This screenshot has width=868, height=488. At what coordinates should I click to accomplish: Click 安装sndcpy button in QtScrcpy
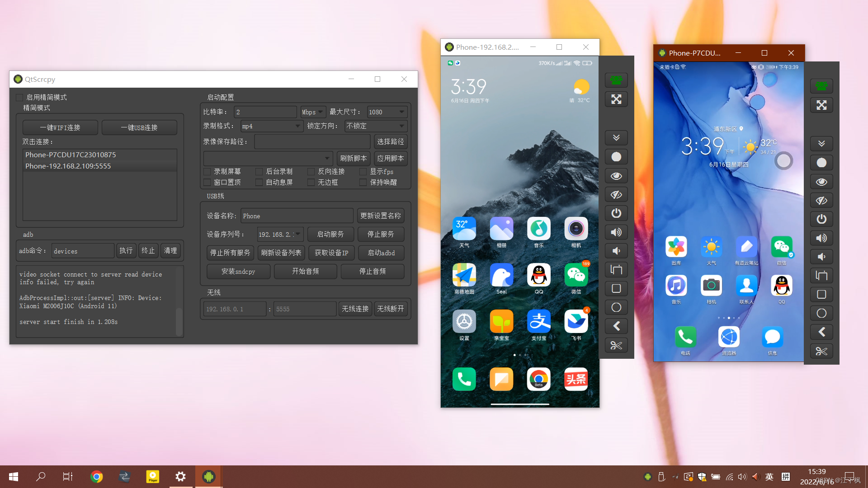(238, 271)
